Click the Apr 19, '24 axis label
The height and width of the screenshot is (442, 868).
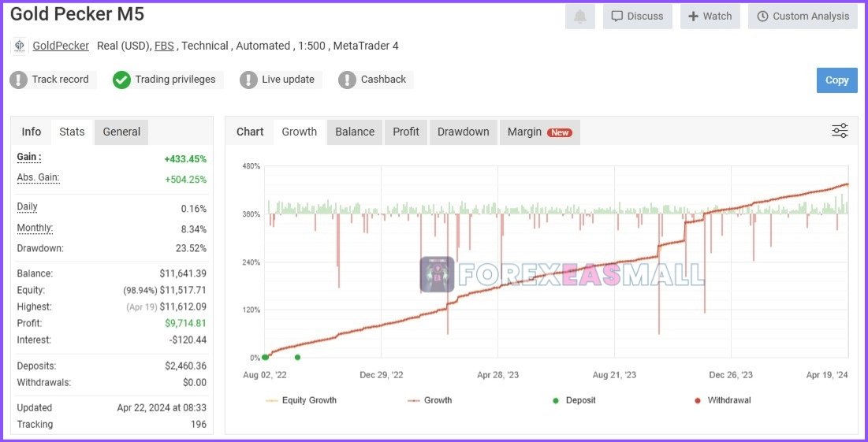coord(827,375)
